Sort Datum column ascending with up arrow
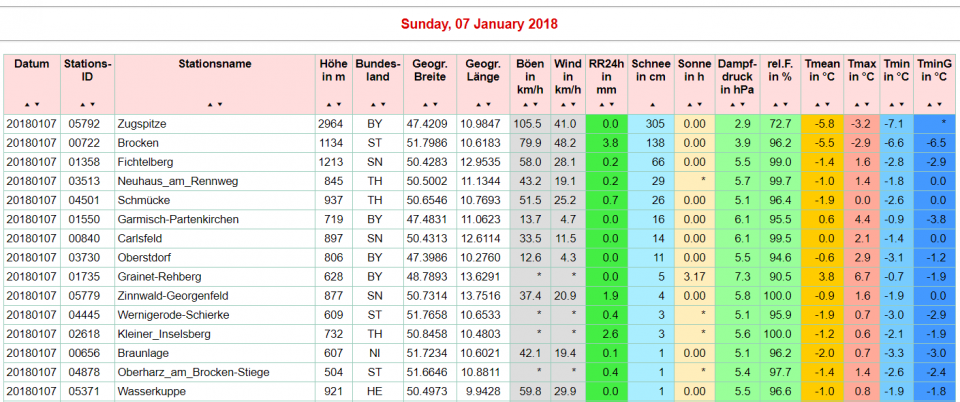Viewport: 960px width, 402px height. tap(27, 104)
